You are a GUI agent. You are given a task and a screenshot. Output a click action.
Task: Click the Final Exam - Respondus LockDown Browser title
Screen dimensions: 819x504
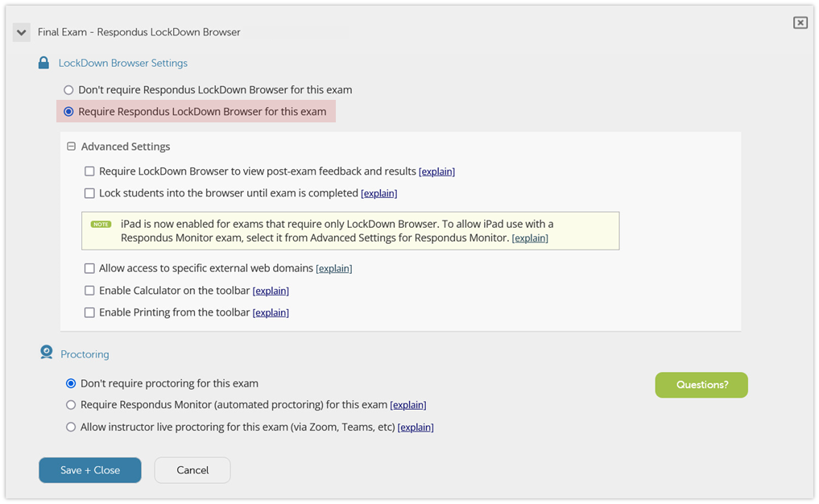click(139, 32)
